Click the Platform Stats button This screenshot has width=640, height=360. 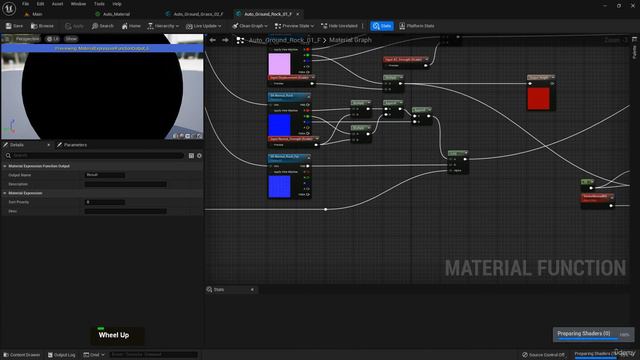[x=417, y=26]
